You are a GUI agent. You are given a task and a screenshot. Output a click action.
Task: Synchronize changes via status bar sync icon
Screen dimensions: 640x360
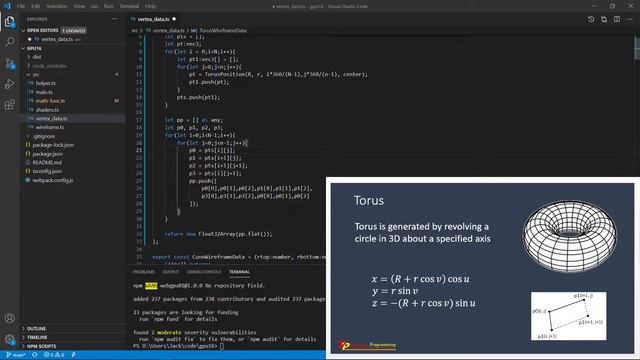(35, 355)
